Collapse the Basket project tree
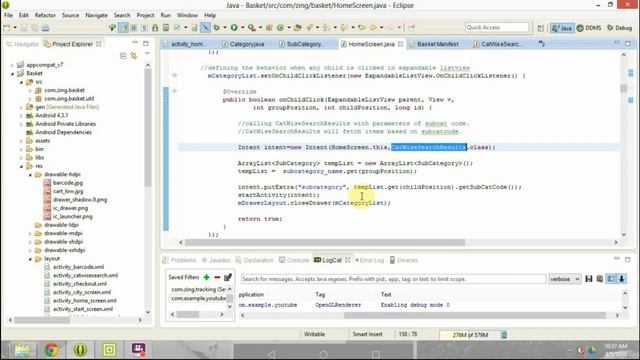This screenshot has height=360, width=640. [13, 73]
